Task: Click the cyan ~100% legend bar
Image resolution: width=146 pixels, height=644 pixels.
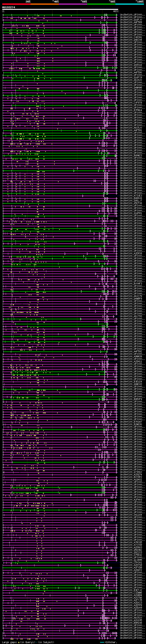Action: [x=130, y=4]
